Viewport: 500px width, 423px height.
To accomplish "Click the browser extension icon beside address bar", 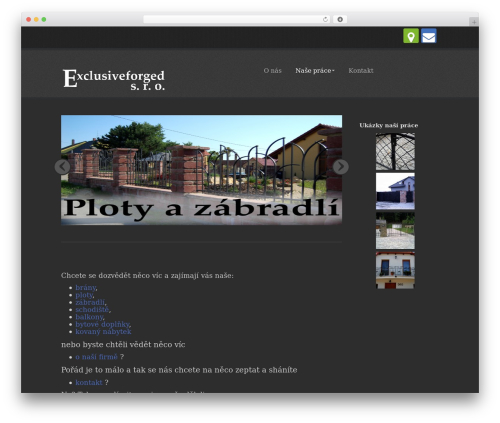I will [340, 20].
